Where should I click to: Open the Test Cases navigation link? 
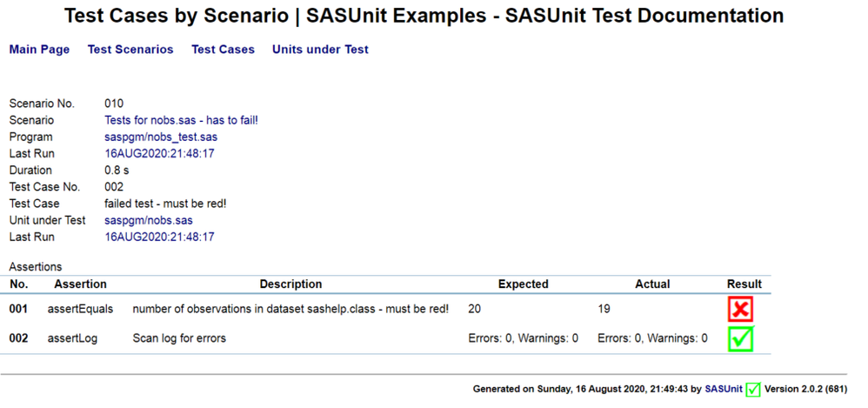[x=223, y=50]
